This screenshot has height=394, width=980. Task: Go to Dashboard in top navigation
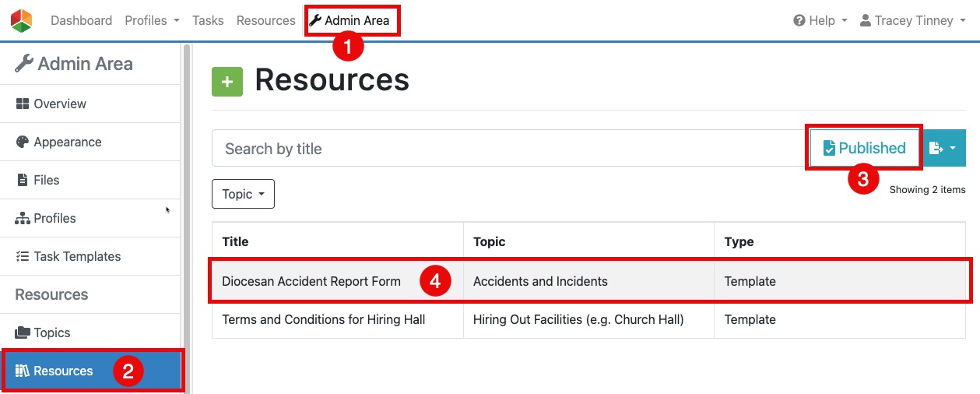[x=81, y=21]
